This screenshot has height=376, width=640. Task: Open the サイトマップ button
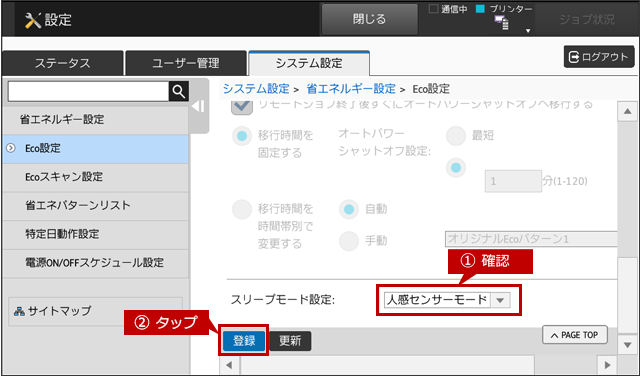tap(96, 311)
